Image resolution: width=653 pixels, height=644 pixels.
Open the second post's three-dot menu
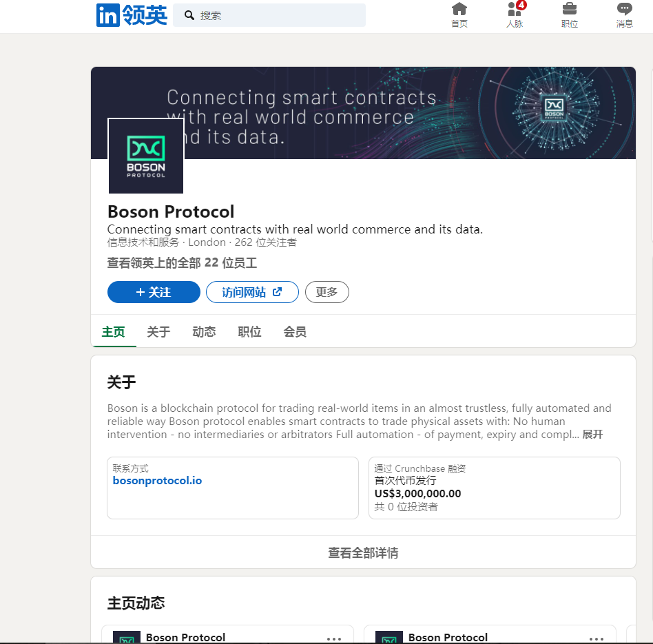pos(597,638)
